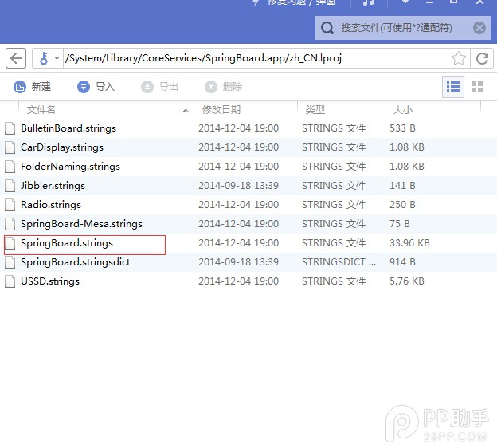The image size is (497, 448).
Task: Click the 导入 (Import) button
Action: [x=96, y=87]
